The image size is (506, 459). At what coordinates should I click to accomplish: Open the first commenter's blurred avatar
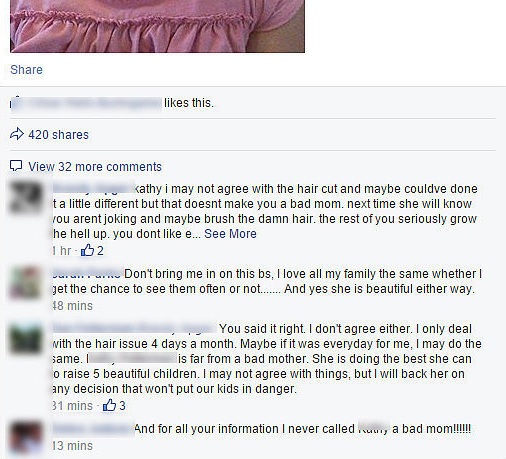coord(26,197)
